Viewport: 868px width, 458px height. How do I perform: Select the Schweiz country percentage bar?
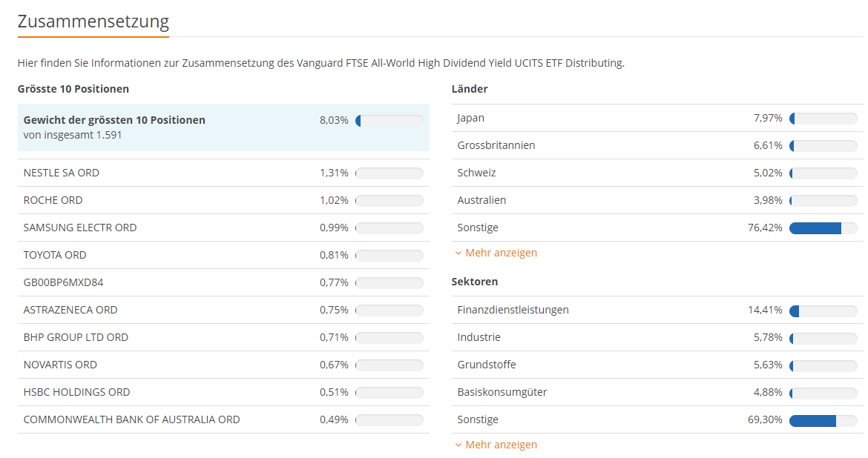pyautogui.click(x=823, y=173)
